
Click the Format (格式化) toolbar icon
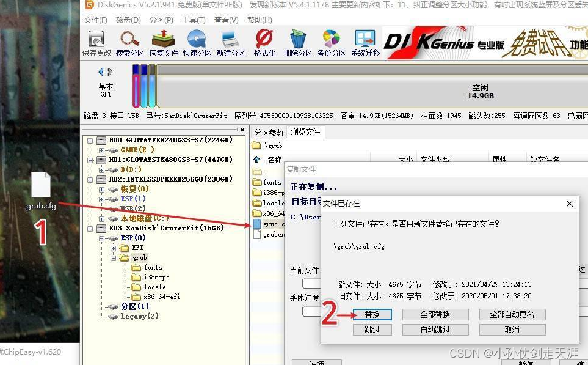(x=264, y=43)
